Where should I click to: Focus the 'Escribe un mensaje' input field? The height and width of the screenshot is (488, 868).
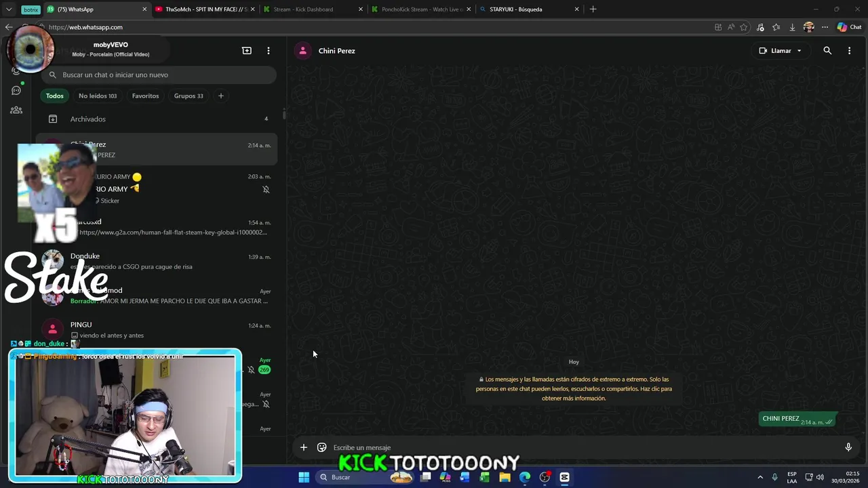click(x=583, y=447)
